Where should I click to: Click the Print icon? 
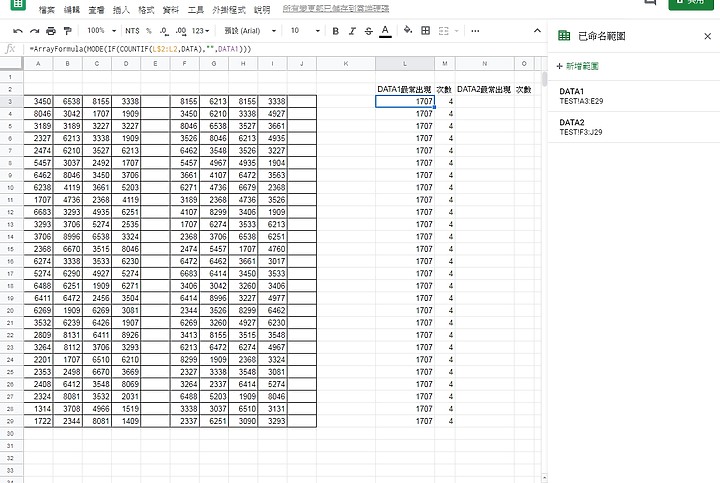[51, 31]
